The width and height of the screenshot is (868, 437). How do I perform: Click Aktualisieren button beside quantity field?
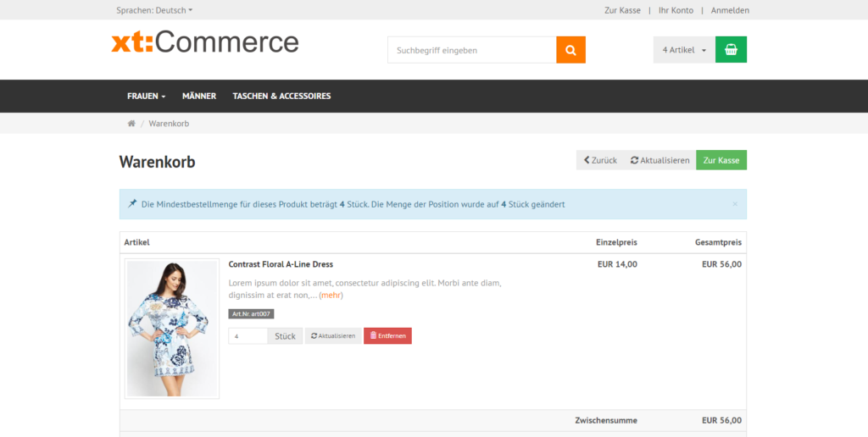[333, 336]
